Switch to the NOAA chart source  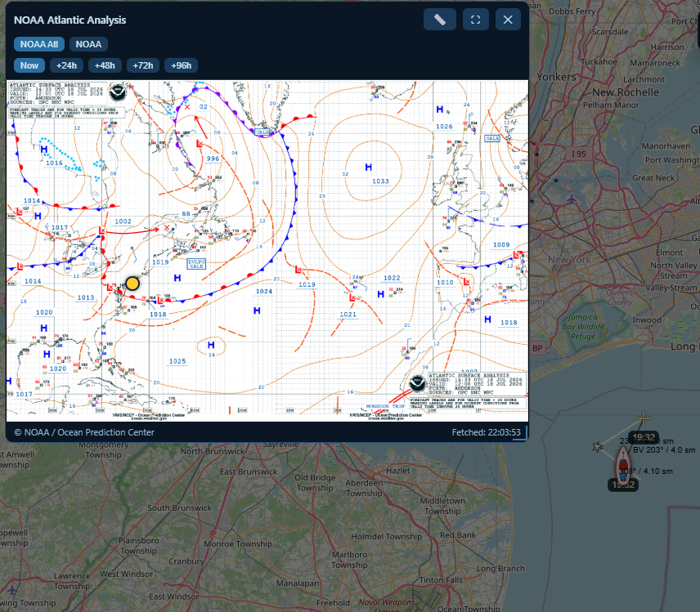88,44
